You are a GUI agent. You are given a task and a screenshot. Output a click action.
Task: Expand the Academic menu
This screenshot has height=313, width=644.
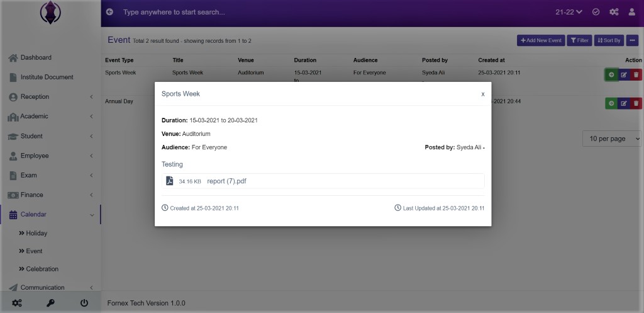coord(50,117)
